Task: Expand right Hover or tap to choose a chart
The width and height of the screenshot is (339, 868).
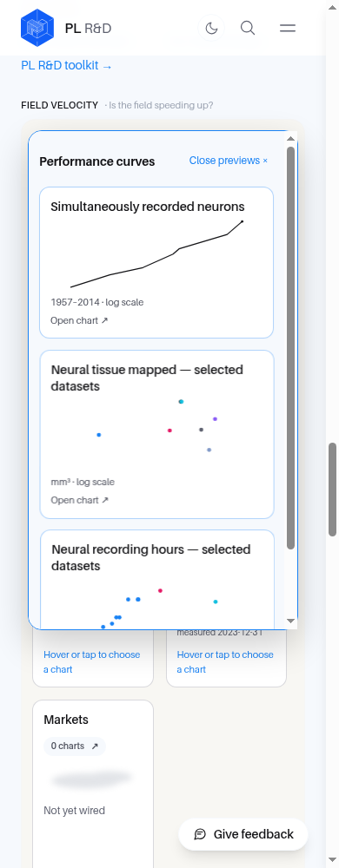Action: click(x=225, y=661)
